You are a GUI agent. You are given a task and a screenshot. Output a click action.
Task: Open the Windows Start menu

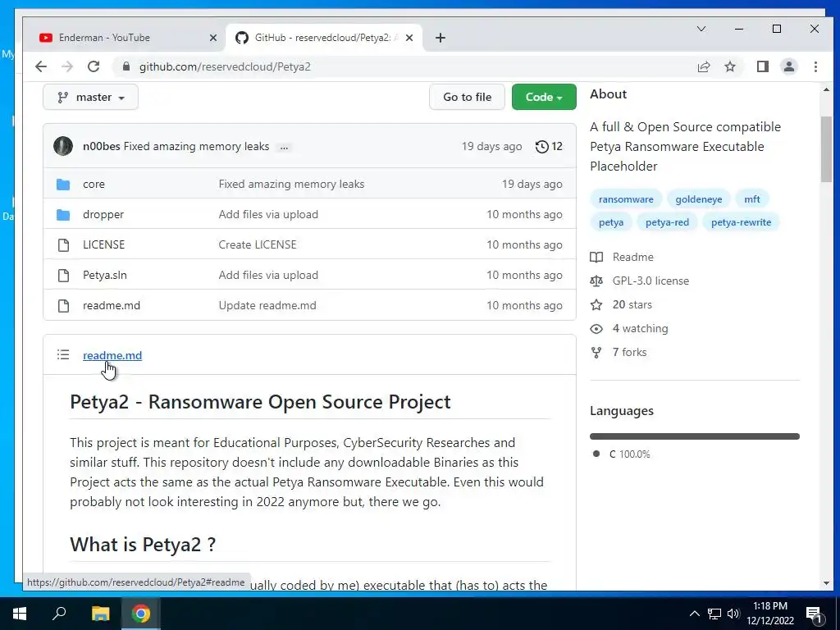click(20, 614)
